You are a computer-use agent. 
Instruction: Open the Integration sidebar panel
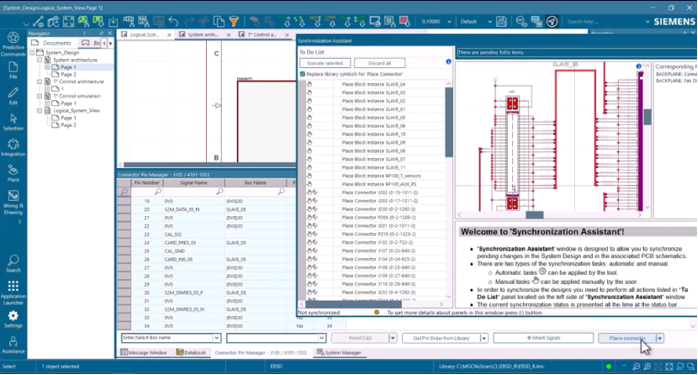click(x=13, y=147)
